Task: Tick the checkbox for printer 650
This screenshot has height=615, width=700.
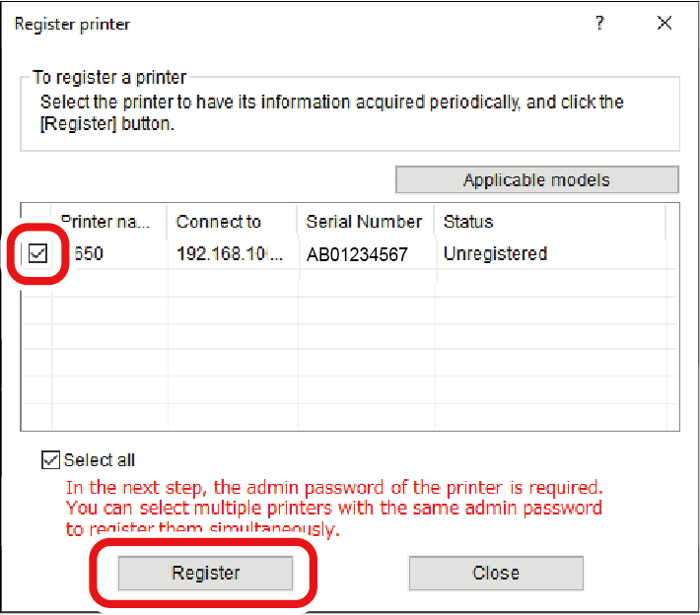Action: pos(37,254)
